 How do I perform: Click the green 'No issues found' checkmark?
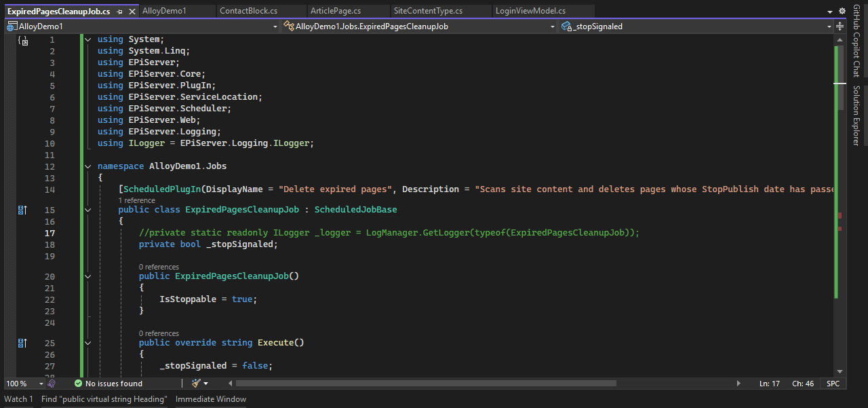click(77, 383)
